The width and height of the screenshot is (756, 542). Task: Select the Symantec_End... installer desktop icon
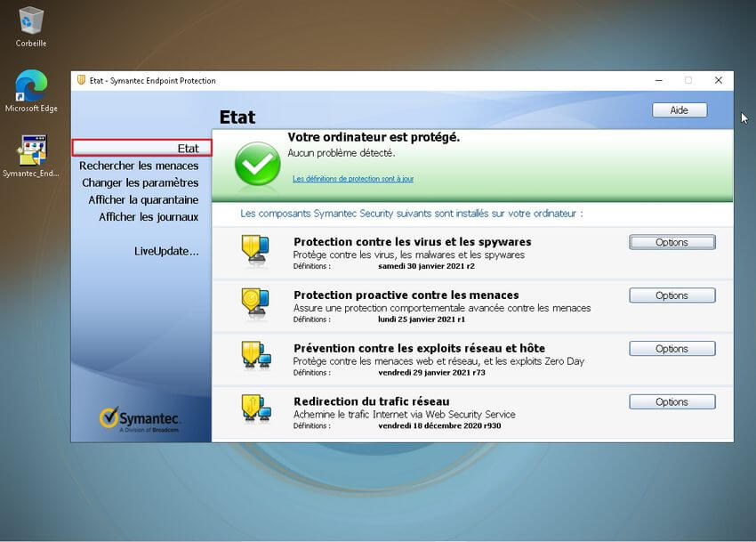pos(31,156)
